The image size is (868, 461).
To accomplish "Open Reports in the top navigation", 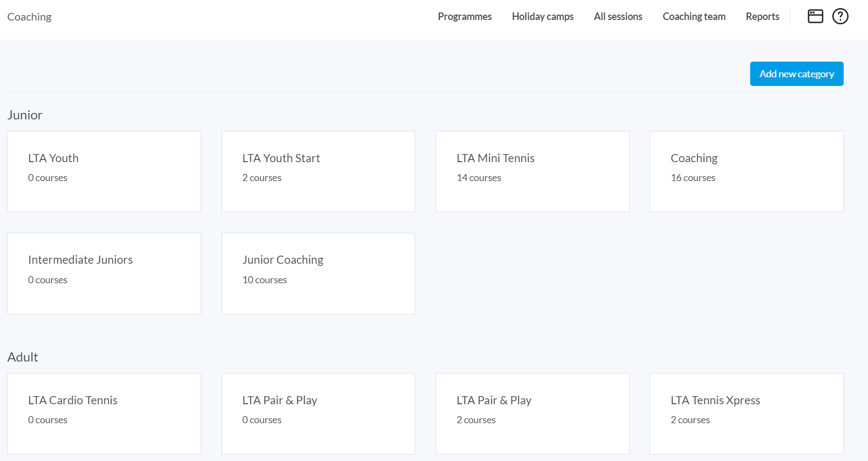I will 762,17.
